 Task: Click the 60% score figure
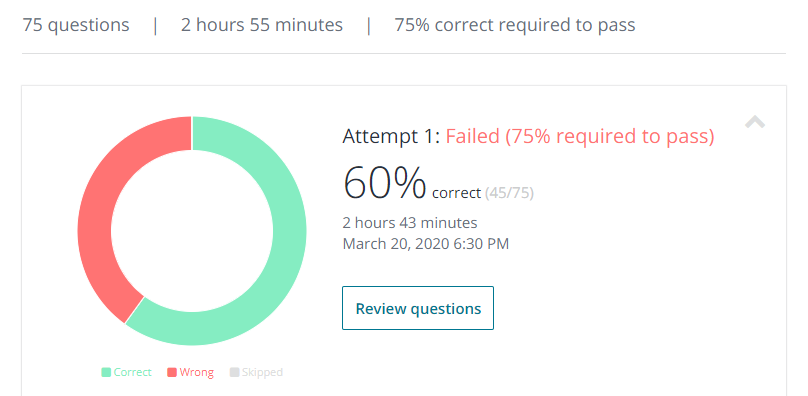tap(384, 183)
